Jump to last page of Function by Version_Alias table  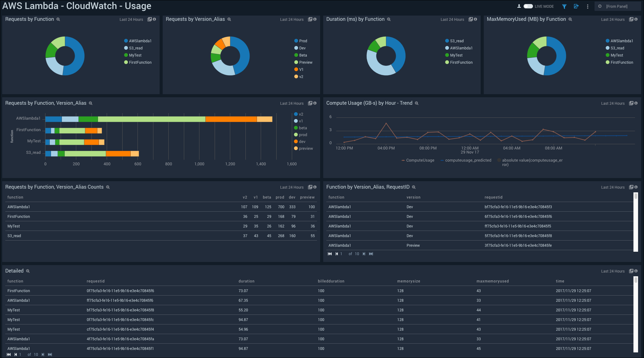(x=371, y=254)
